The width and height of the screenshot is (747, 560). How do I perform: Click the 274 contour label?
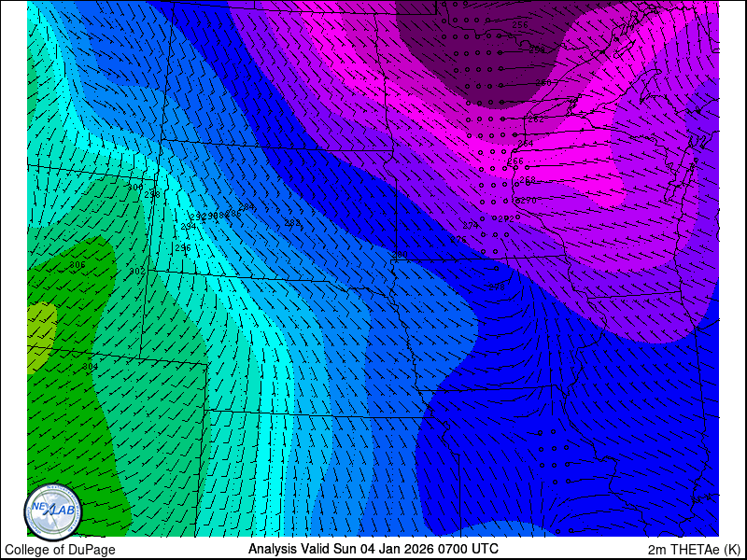[471, 226]
